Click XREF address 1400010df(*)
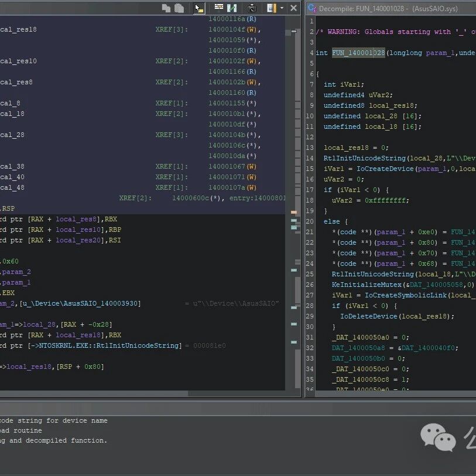The width and height of the screenshot is (476, 476). 232,125
